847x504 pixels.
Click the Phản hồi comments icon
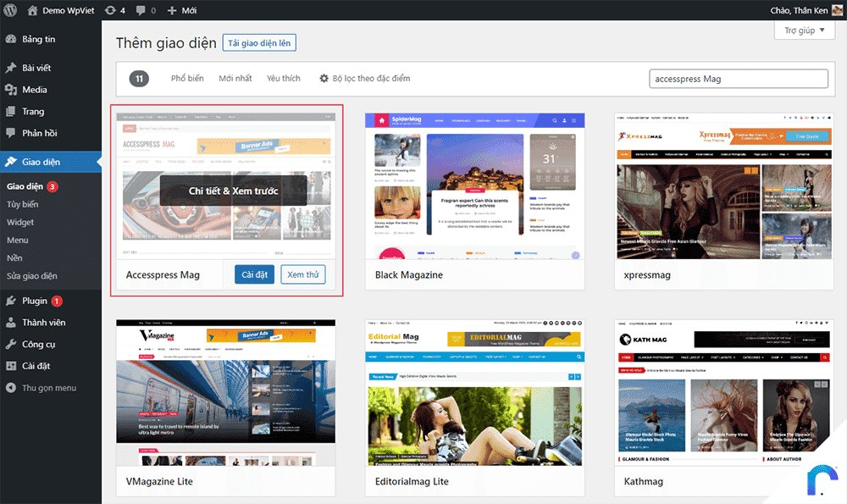[x=11, y=133]
